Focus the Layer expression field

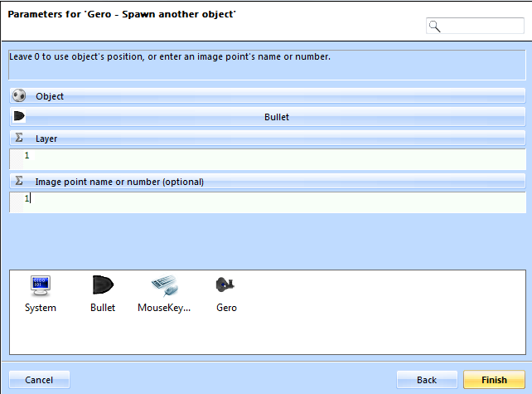(268, 159)
